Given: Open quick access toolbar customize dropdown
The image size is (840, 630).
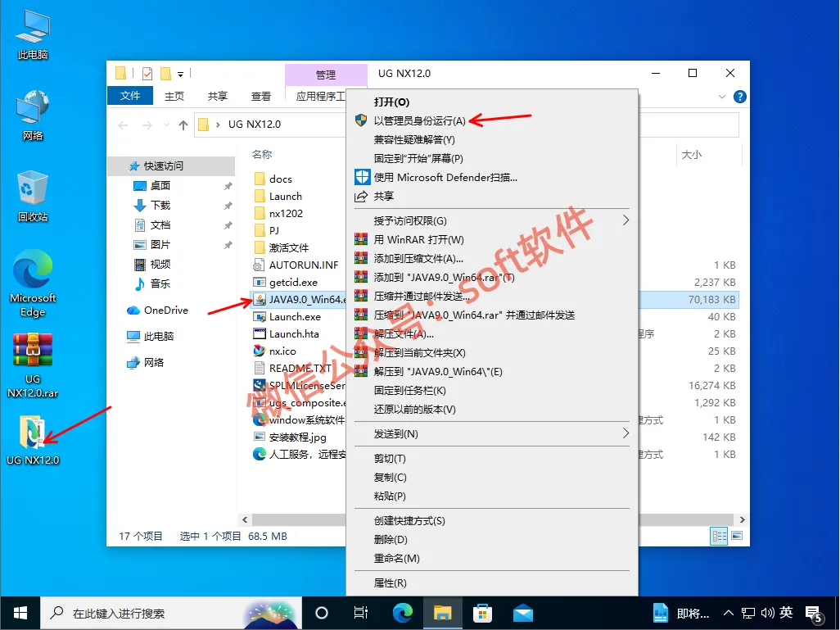Looking at the screenshot, I should click(181, 74).
